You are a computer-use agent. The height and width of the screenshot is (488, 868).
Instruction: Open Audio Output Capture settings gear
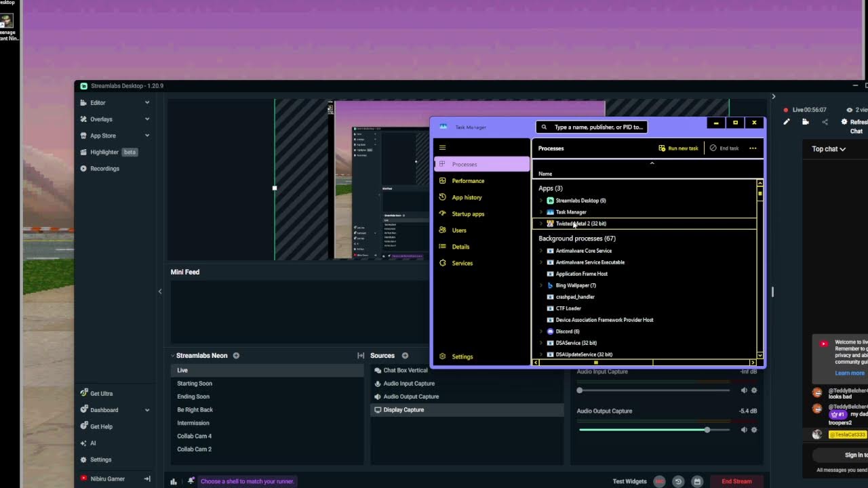754,430
